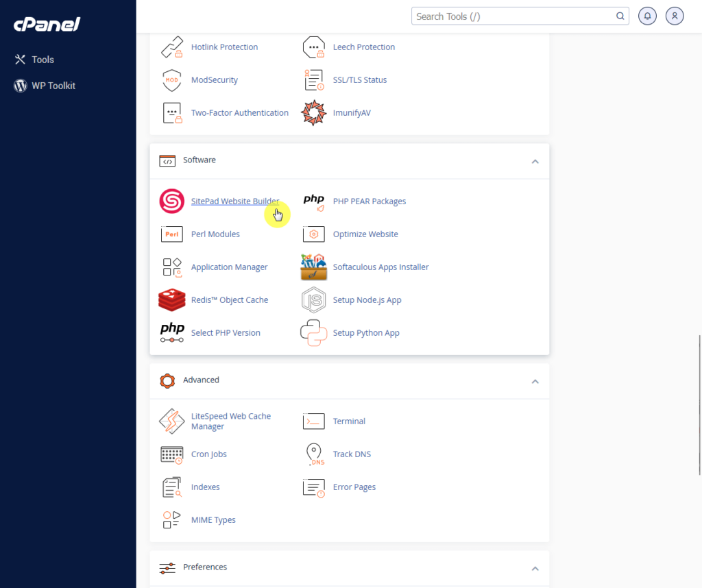Image resolution: width=702 pixels, height=588 pixels.
Task: Open the Cron Jobs tool
Action: [208, 454]
